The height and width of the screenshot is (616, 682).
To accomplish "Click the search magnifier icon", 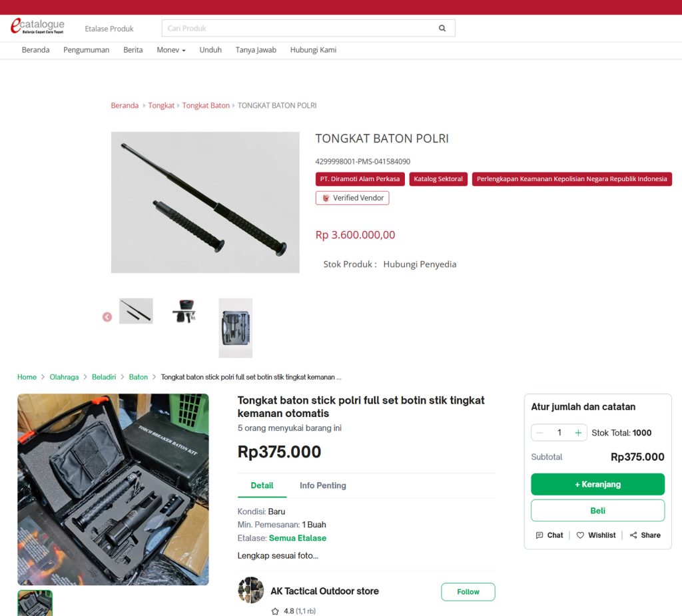I will (442, 29).
